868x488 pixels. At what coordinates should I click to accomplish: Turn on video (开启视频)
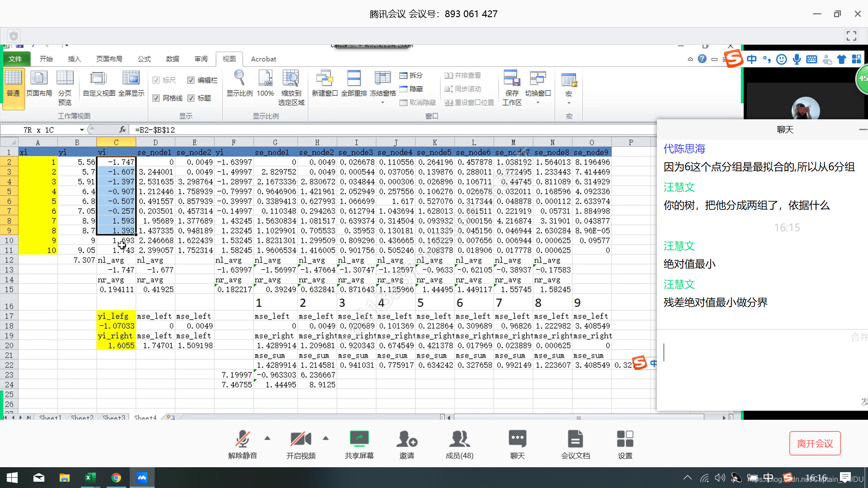301,444
